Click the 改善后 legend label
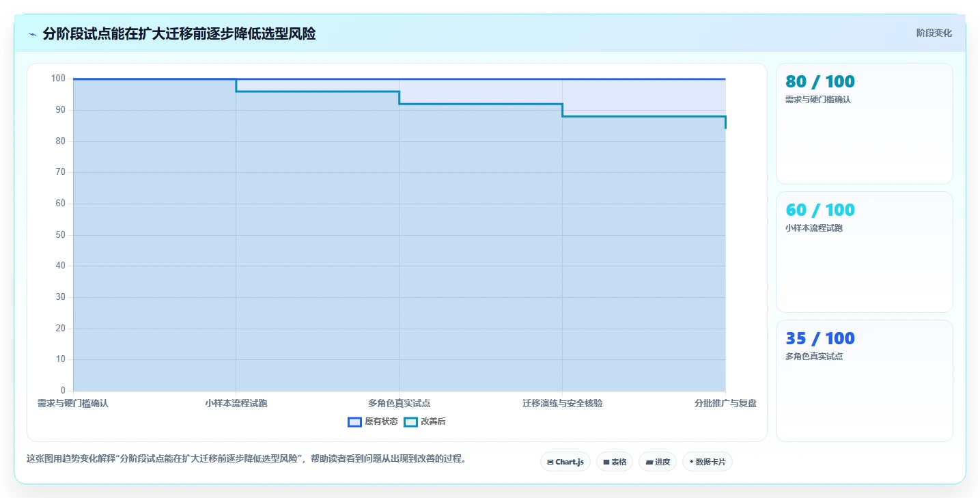This screenshot has width=980, height=498. (433, 422)
